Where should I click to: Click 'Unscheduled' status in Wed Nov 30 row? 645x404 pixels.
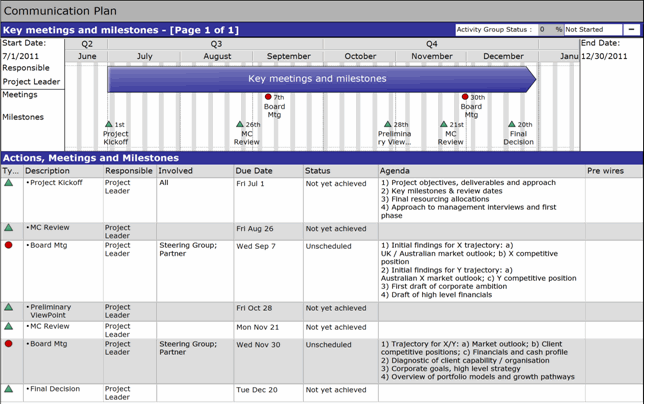328,345
